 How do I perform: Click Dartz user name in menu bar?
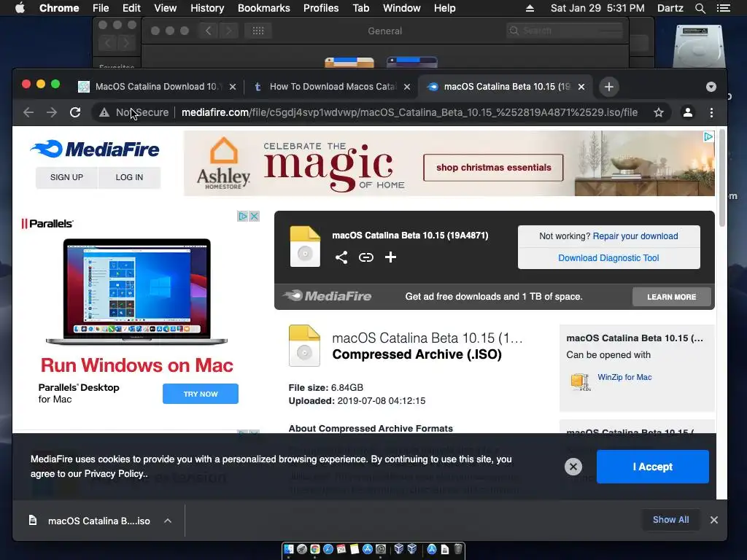(x=670, y=8)
